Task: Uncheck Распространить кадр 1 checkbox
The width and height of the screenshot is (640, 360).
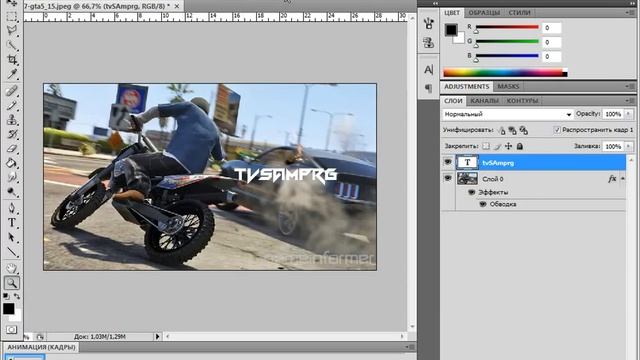Action: pos(557,130)
